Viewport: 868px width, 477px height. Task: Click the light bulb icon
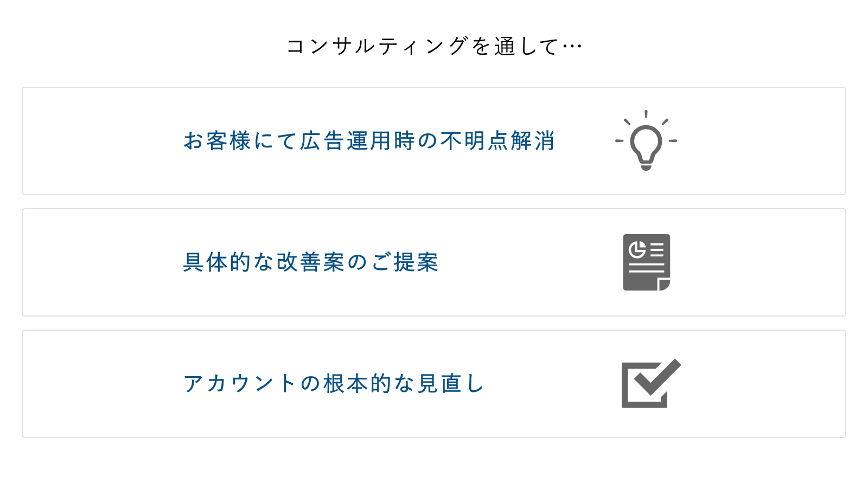[646, 140]
